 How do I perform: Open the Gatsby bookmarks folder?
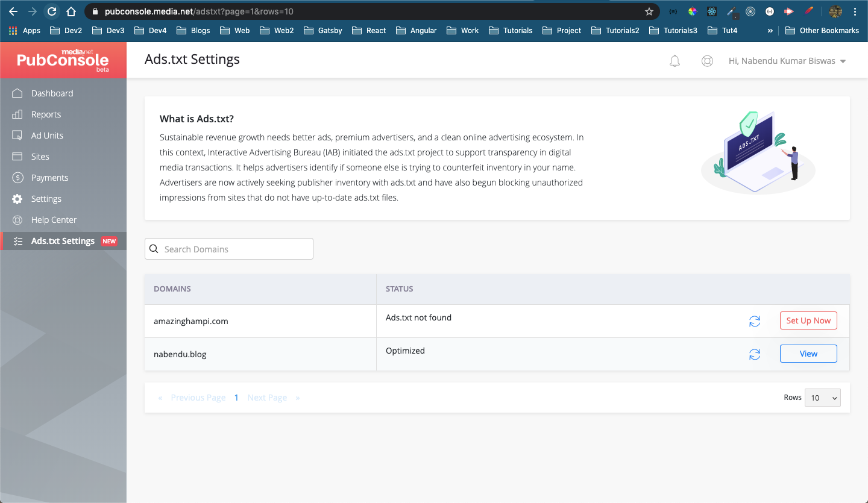point(323,31)
